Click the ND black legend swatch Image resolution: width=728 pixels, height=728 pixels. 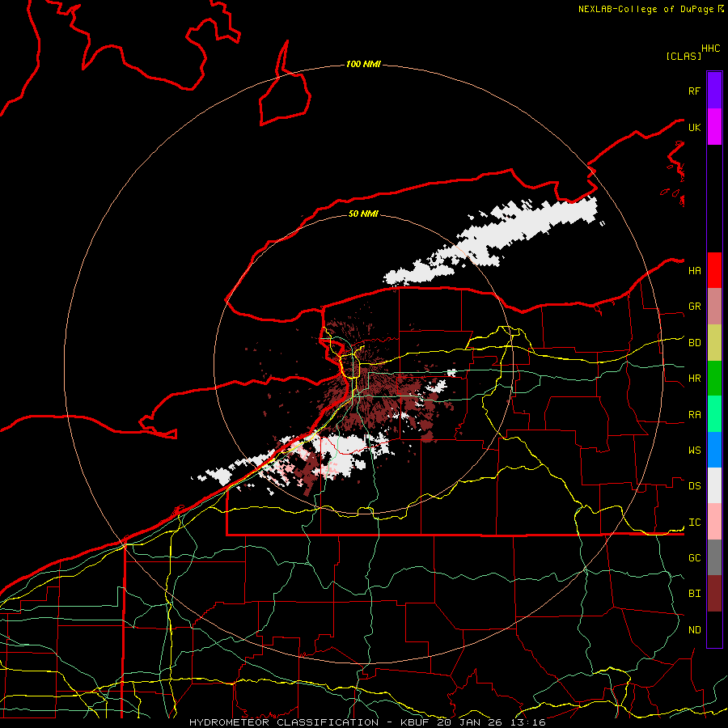tap(714, 629)
